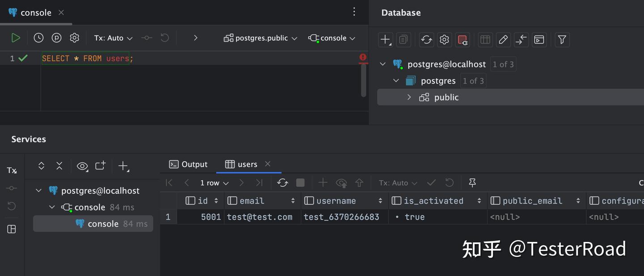Open the filter icon in Database panel

(x=562, y=40)
